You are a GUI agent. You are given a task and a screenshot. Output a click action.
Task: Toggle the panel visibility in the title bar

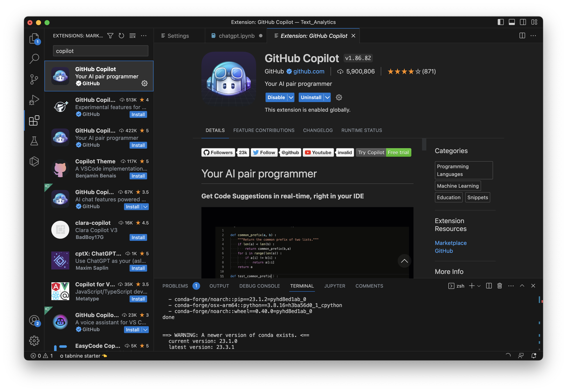coord(512,22)
